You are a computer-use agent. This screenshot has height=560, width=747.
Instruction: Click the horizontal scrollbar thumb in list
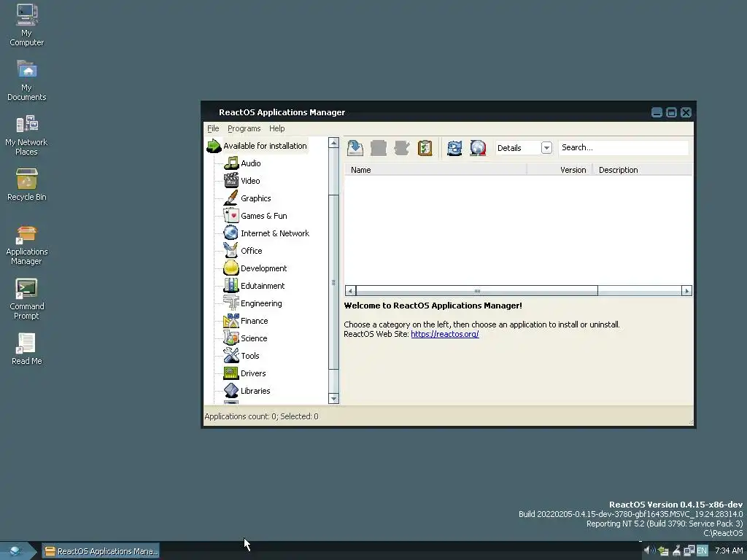pyautogui.click(x=476, y=291)
